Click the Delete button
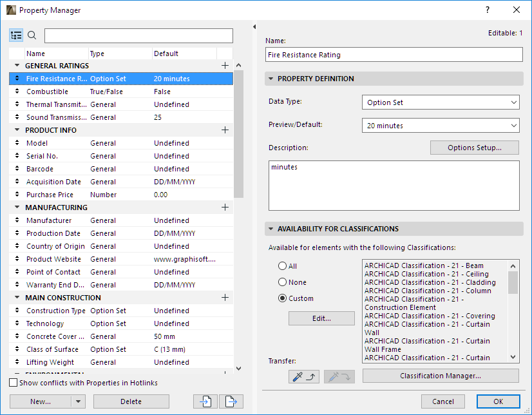The width and height of the screenshot is (532, 415). point(131,401)
